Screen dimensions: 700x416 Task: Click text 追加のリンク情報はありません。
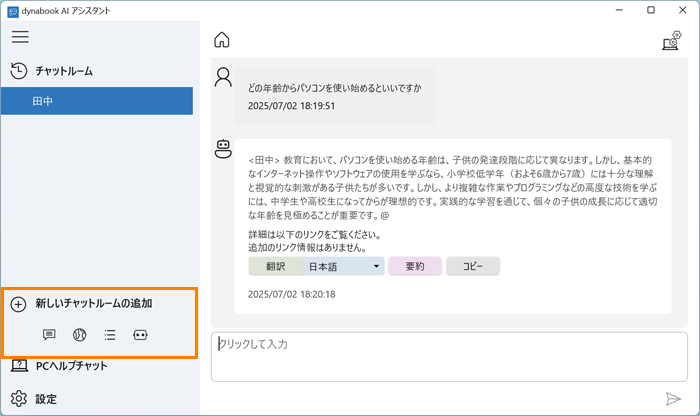[308, 247]
